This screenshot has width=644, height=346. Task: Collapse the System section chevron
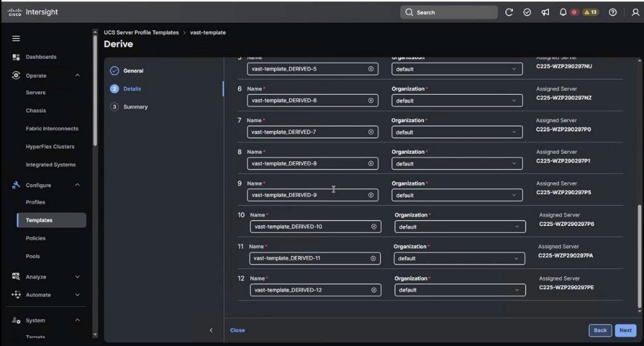[x=77, y=320]
